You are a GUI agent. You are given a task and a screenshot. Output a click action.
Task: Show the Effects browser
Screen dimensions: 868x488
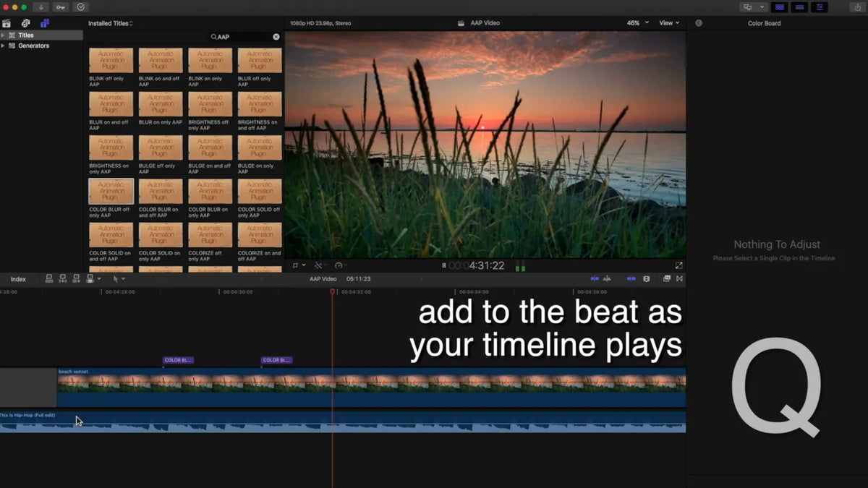click(667, 278)
